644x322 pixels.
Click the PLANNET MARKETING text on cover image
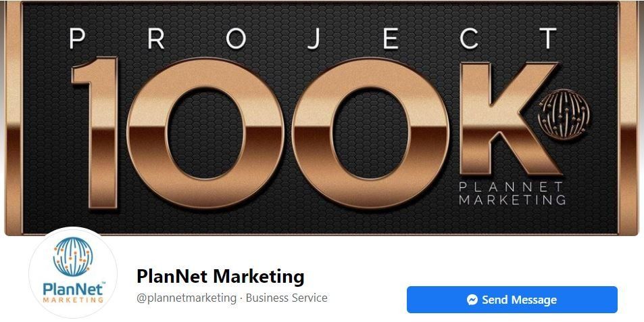pos(512,193)
